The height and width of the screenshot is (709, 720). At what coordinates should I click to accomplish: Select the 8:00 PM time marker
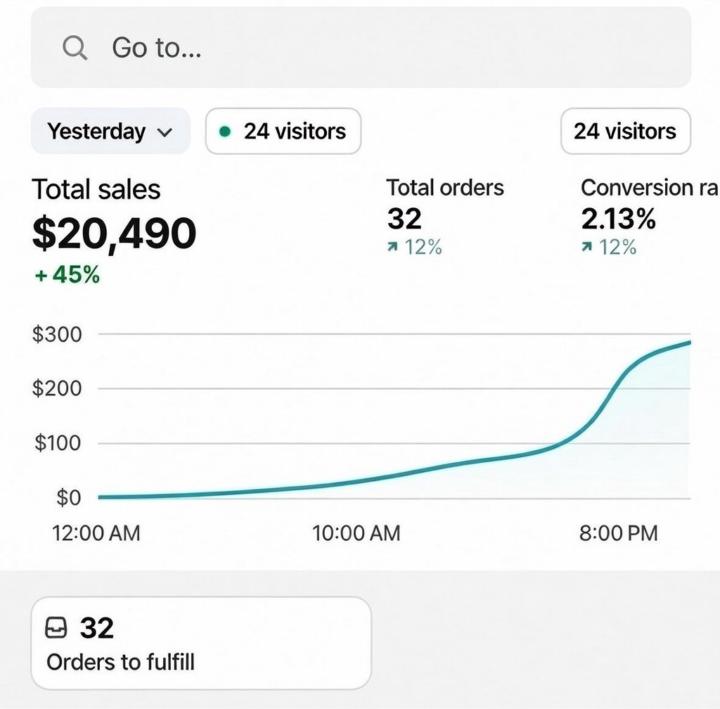618,533
